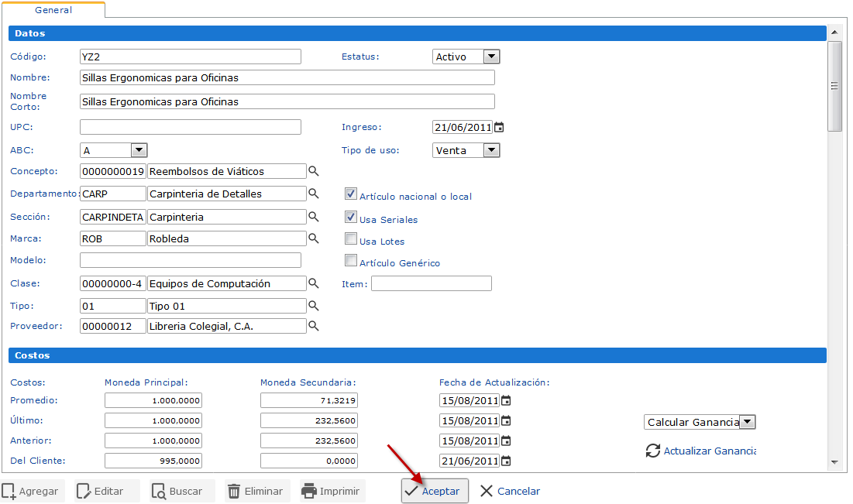Focus the empty Modelo field
The height and width of the screenshot is (504, 853).
tap(191, 260)
